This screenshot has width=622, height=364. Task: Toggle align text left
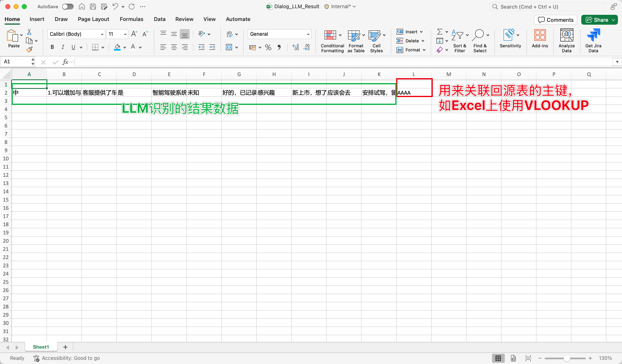pos(163,47)
